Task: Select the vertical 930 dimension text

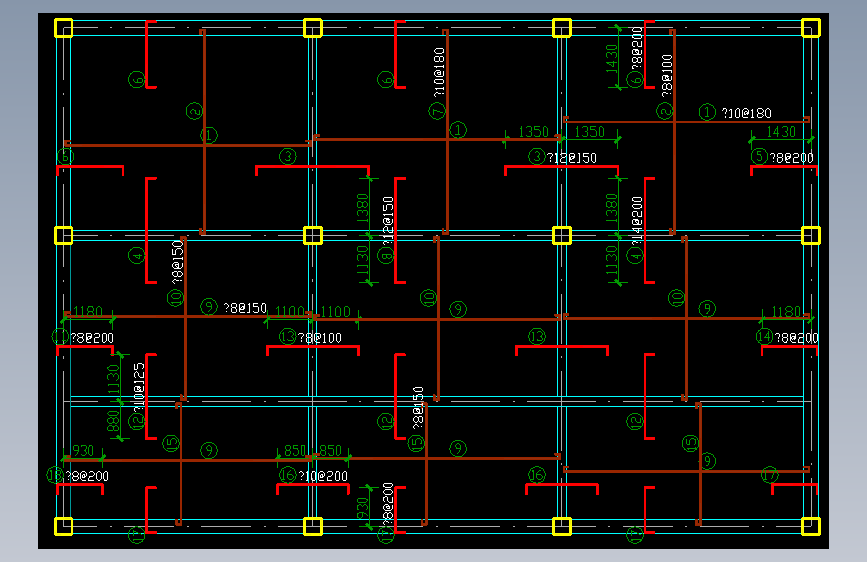Action: click(362, 507)
